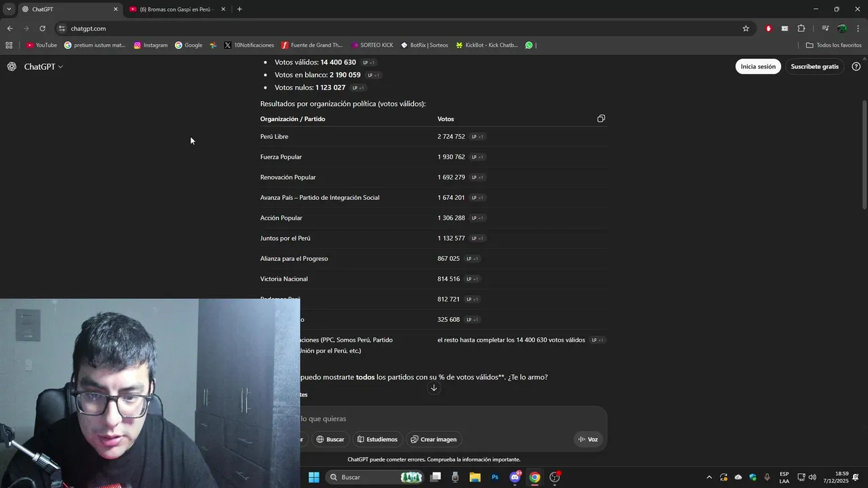This screenshot has height=488, width=868.
Task: Click the LP source chip beside Votos nulos
Action: 359,87
